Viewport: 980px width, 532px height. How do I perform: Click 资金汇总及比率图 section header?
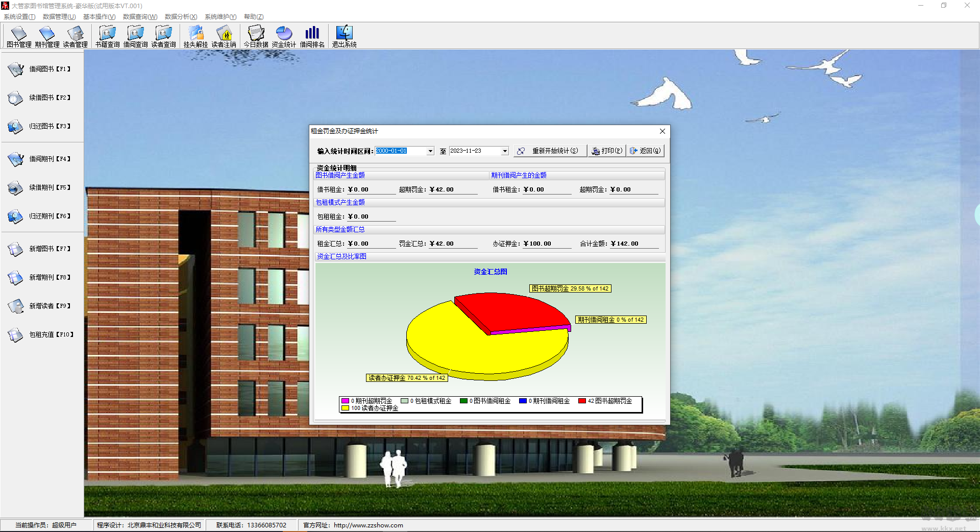341,256
